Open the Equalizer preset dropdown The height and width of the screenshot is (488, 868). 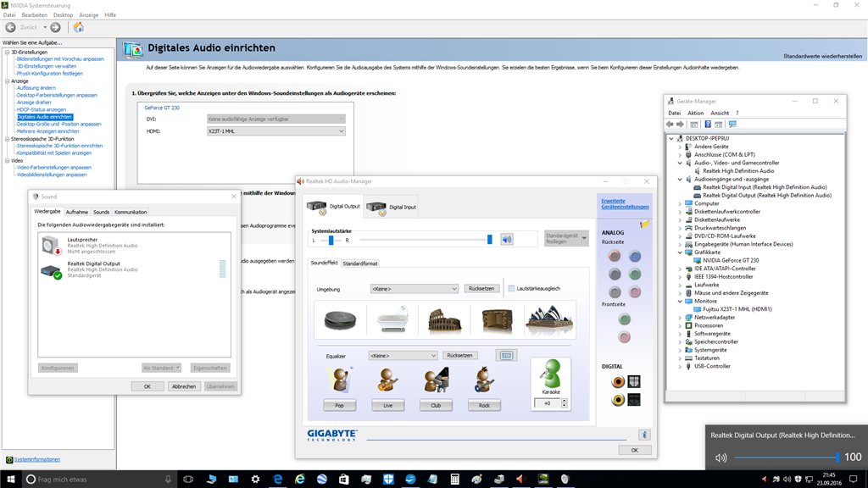pyautogui.click(x=403, y=356)
